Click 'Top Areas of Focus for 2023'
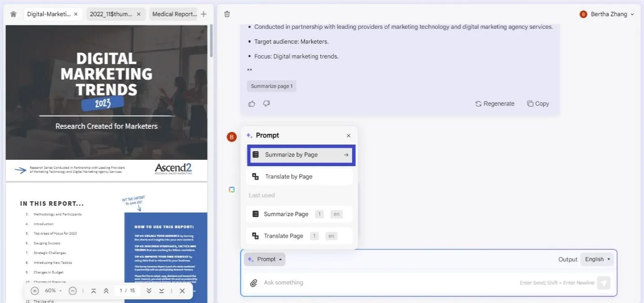 pos(55,234)
